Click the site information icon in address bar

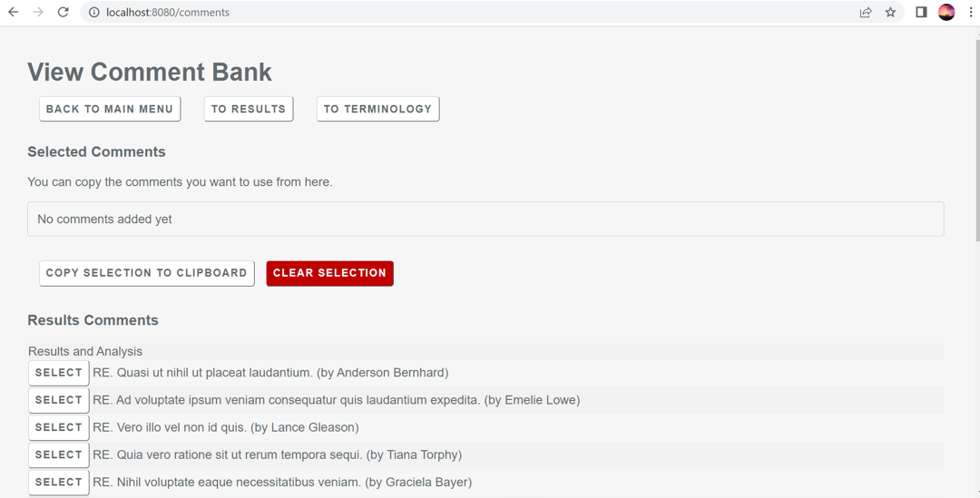click(x=93, y=12)
